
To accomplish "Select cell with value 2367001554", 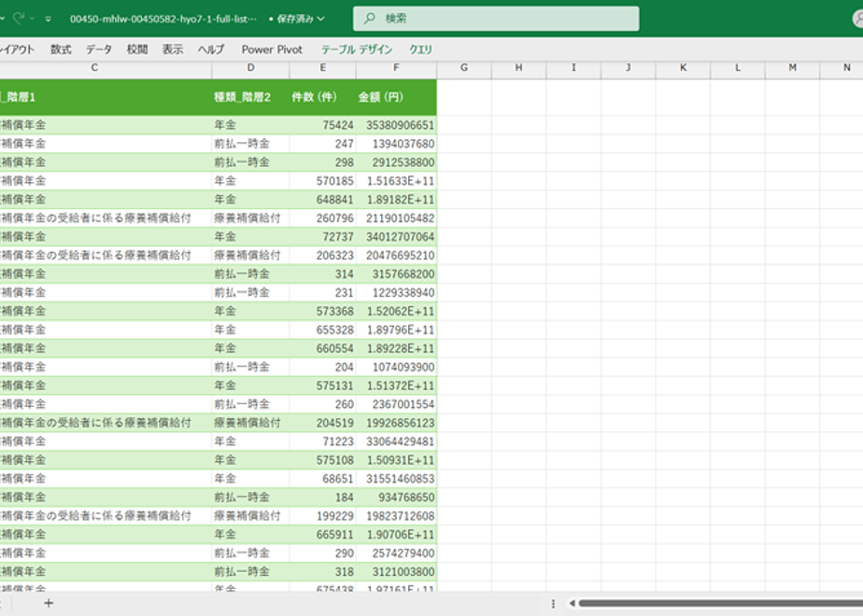I will (x=396, y=404).
